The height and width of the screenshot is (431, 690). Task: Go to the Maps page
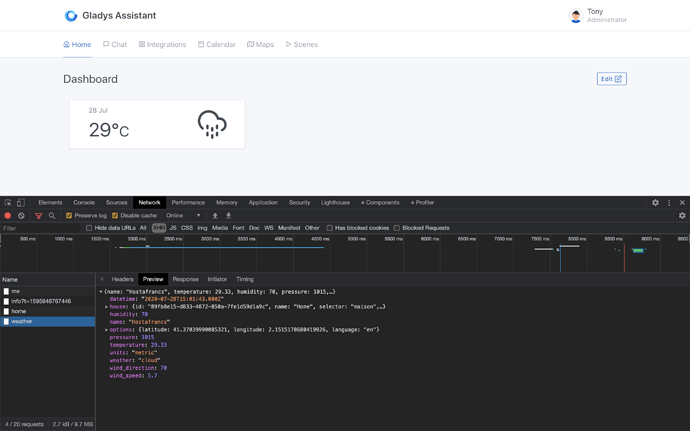(x=261, y=44)
